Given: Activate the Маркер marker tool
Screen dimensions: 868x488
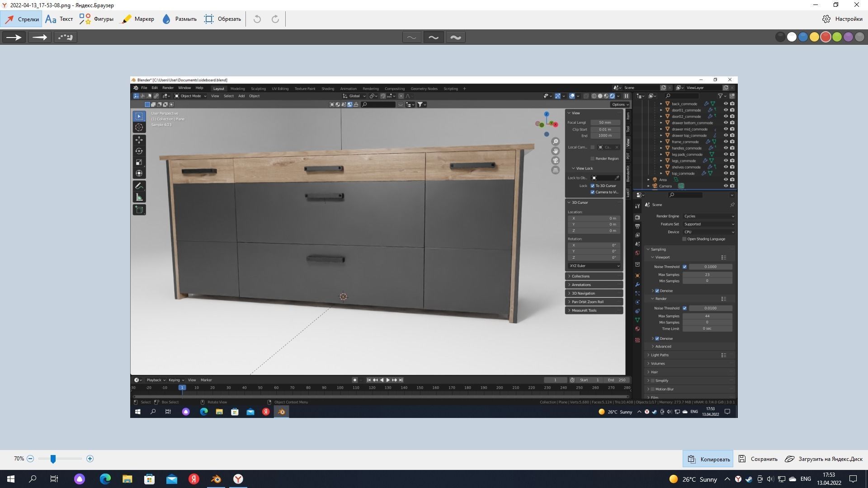Looking at the screenshot, I should 138,19.
